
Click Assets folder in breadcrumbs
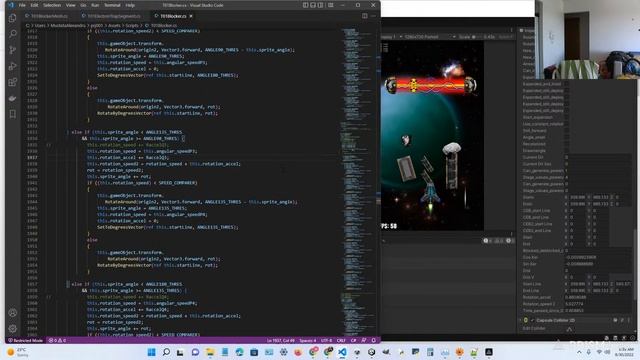coord(115,25)
